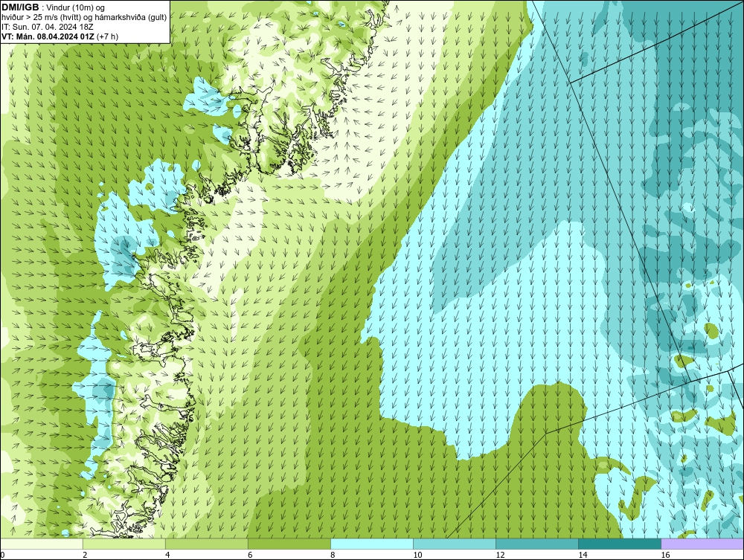Click the 'DMI/IGB' title text
The image size is (744, 560).
point(20,7)
